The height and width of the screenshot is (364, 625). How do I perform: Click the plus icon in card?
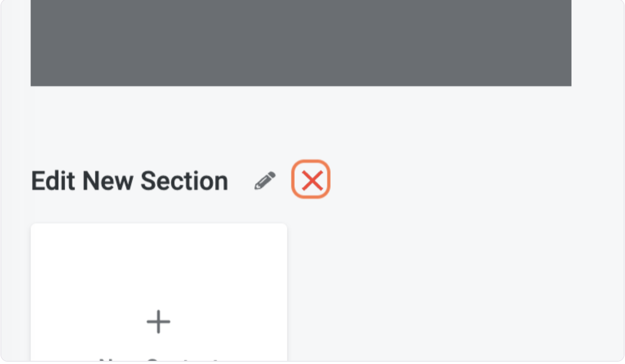tap(159, 322)
